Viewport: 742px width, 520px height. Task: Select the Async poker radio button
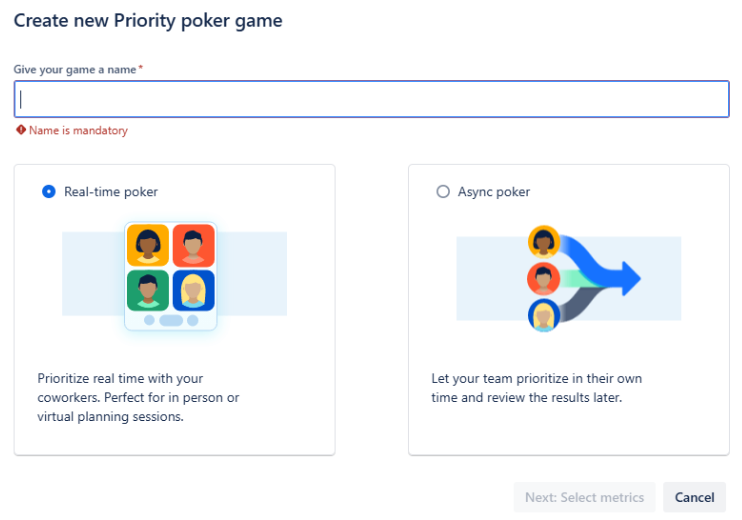click(443, 192)
